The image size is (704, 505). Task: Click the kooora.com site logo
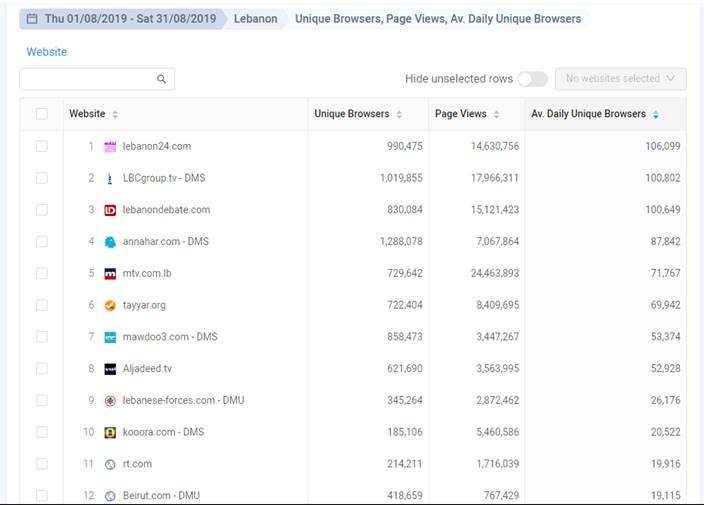[x=110, y=432]
